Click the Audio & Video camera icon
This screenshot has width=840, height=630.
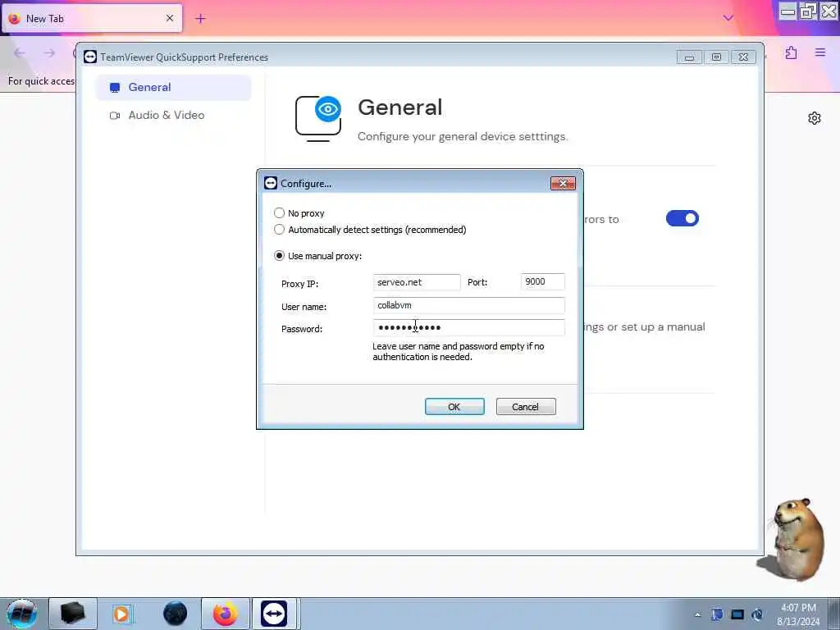coord(115,115)
